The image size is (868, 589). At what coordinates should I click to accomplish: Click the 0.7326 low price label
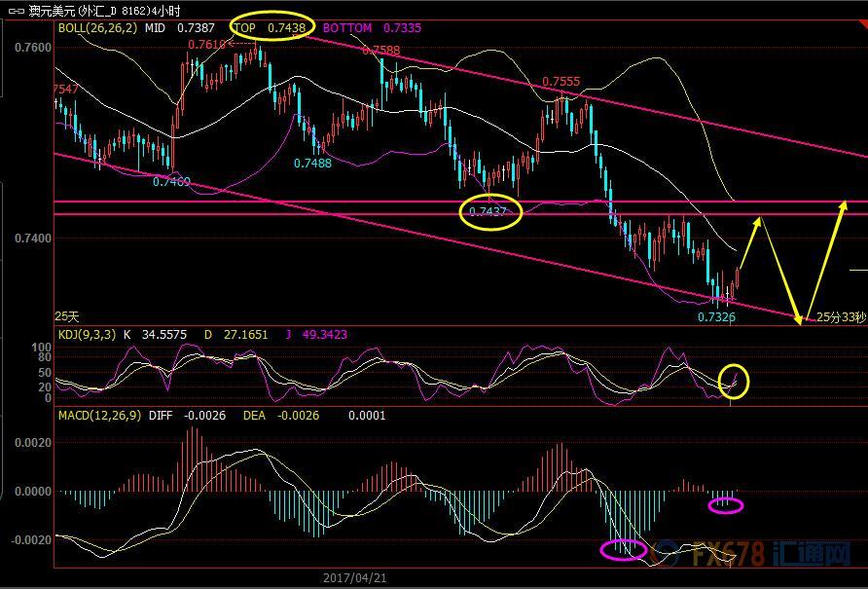[717, 316]
